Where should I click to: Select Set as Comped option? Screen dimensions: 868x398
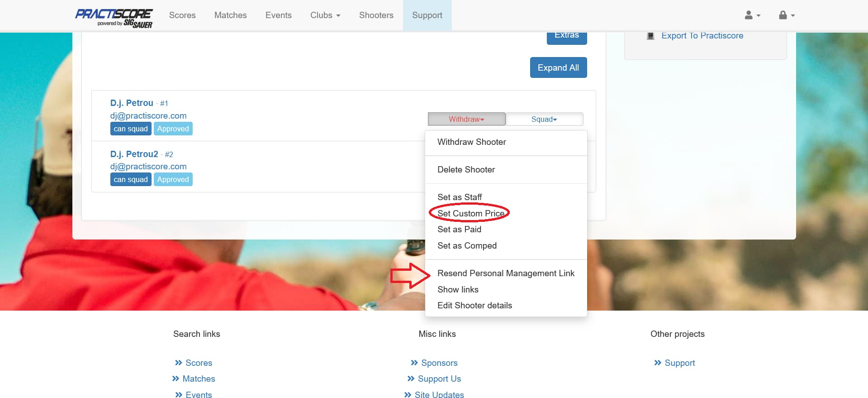[x=506, y=246]
